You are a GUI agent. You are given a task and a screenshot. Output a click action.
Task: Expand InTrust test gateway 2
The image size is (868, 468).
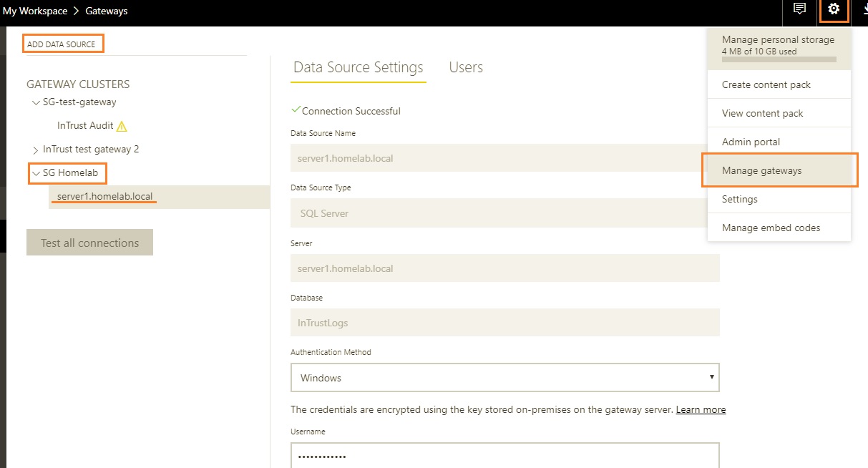36,150
